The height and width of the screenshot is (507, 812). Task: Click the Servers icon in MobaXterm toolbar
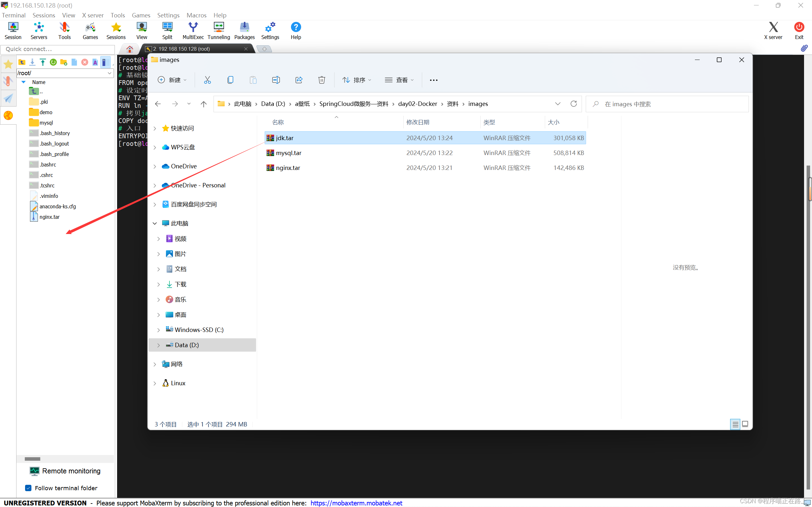pyautogui.click(x=39, y=30)
